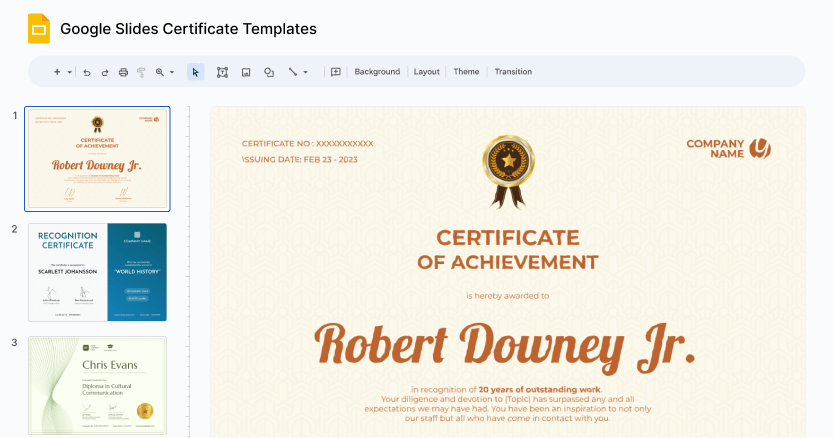Select the paint format roller icon
Screen dimensions: 834x438
click(141, 72)
